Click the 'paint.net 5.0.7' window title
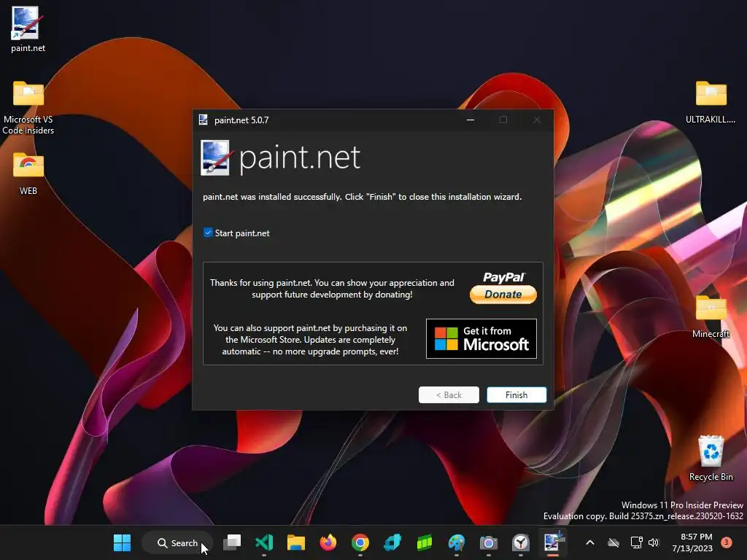 tap(241, 120)
